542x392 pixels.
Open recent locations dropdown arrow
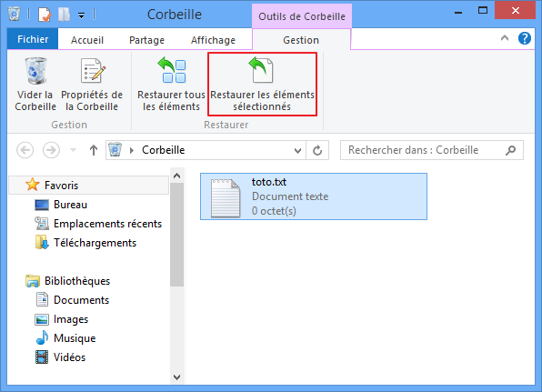73,150
